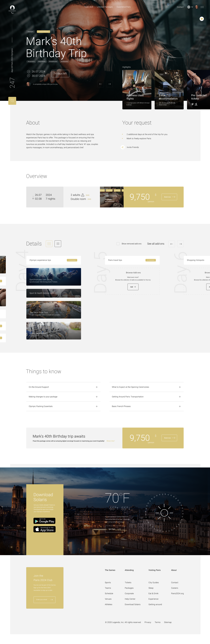Click the share icon beside Invite Friends

click(122, 147)
